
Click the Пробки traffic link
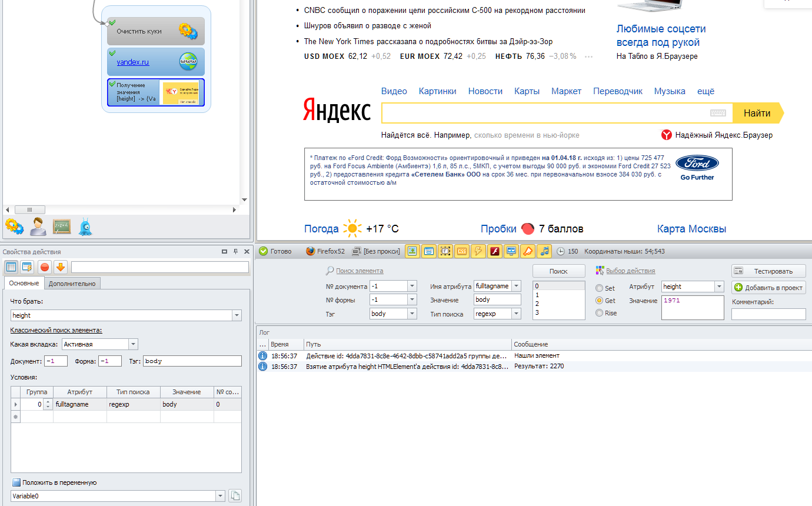498,229
